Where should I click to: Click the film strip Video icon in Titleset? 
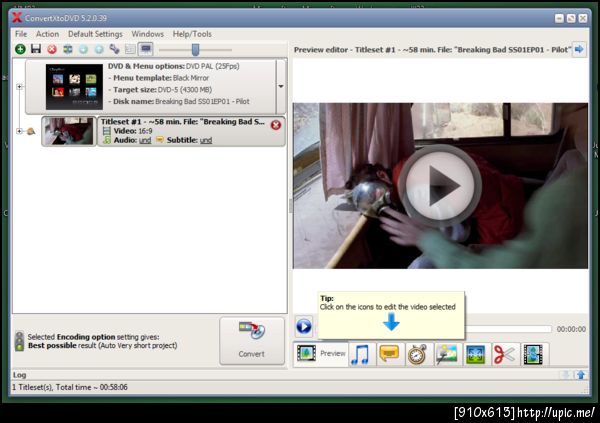pos(107,131)
